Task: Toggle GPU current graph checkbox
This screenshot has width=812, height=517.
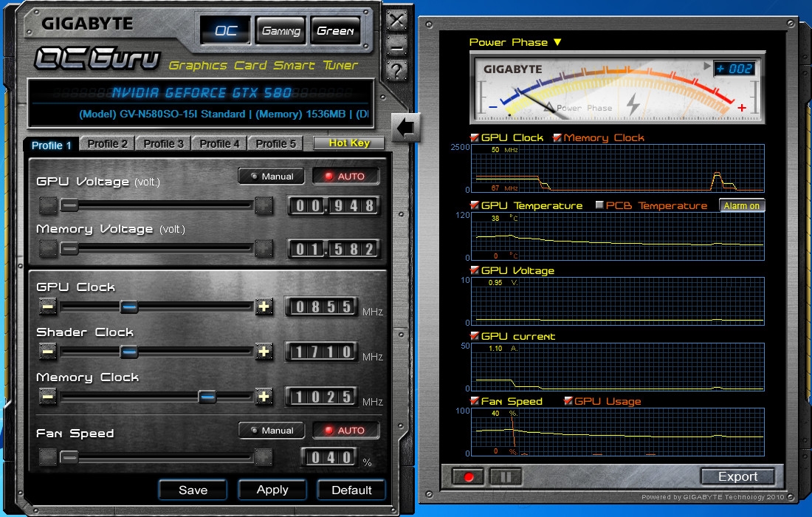Action: tap(475, 336)
